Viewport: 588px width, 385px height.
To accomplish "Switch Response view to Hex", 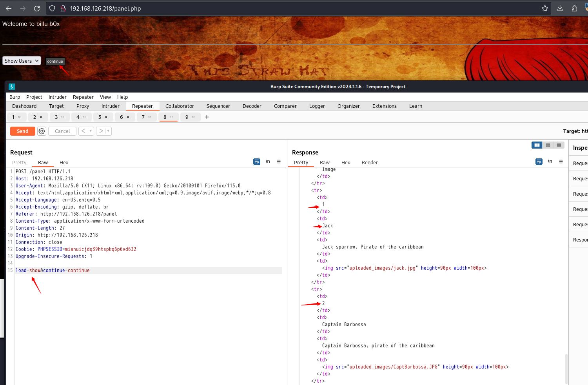I will (x=346, y=163).
